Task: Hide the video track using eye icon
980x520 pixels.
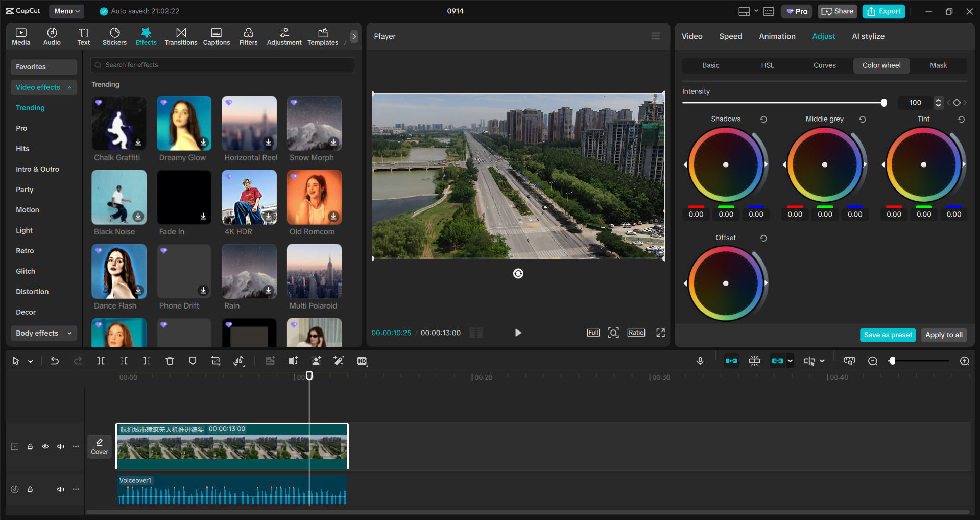Action: (x=45, y=447)
